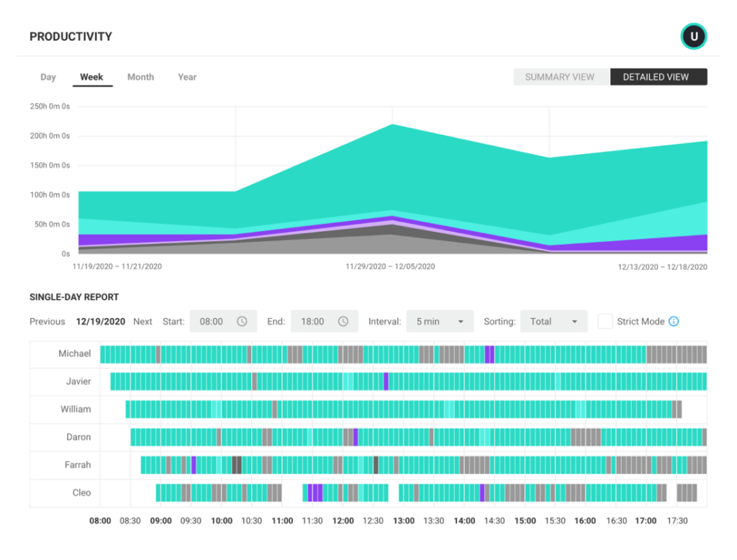Click the purple segment in Cleo's row
Image resolution: width=737 pixels, height=560 pixels.
point(314,493)
